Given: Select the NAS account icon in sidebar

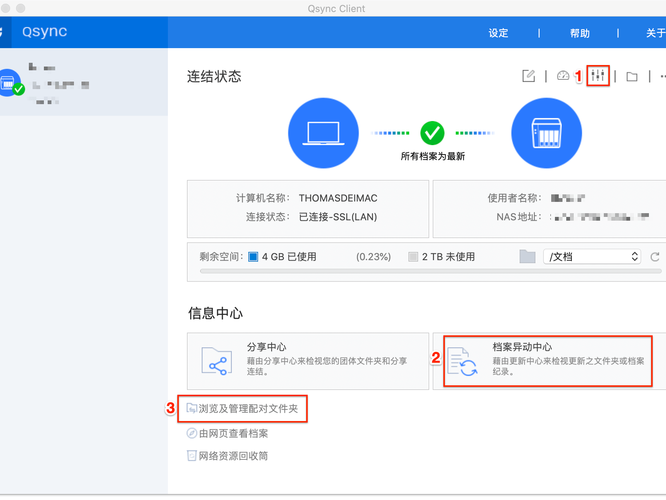Looking at the screenshot, I should [10, 83].
